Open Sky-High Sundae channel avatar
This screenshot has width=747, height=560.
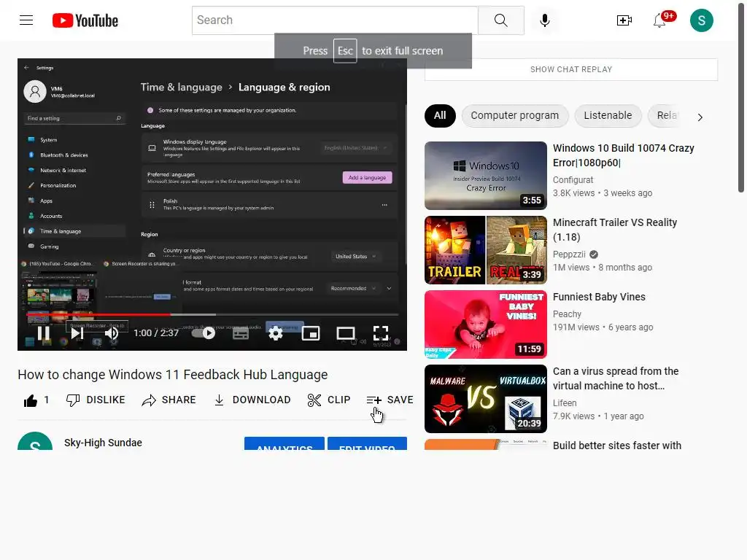coord(35,441)
